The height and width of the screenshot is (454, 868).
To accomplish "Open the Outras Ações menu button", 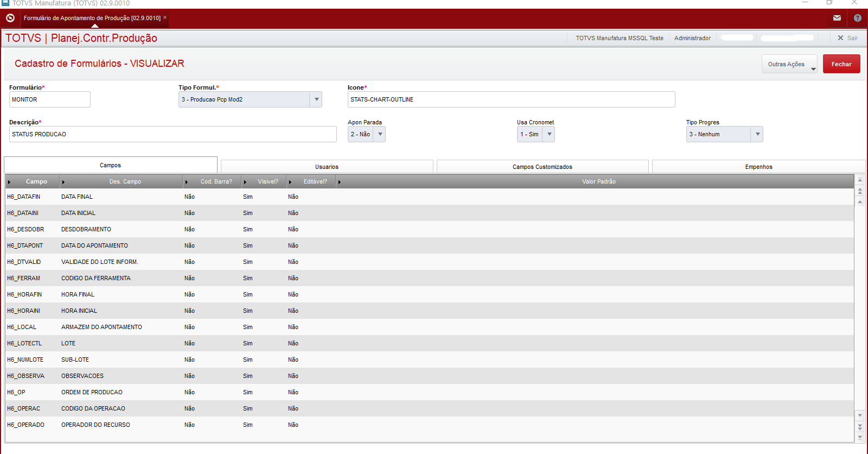I will [x=789, y=64].
